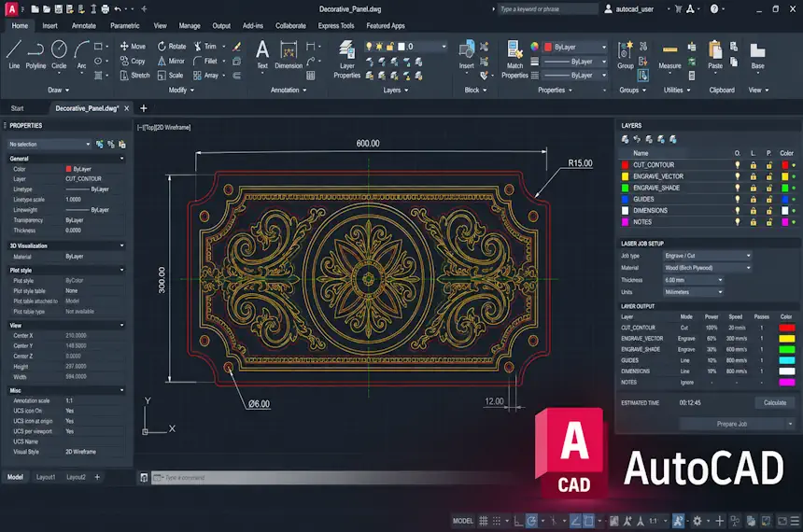Toggle DIMENSIONS layer on/off bulb
The width and height of the screenshot is (803, 532).
(738, 210)
